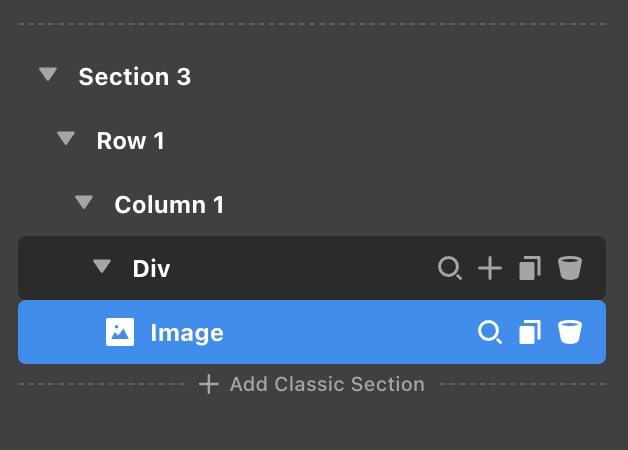The image size is (628, 450).
Task: Select the Column 1 item
Action: point(169,205)
